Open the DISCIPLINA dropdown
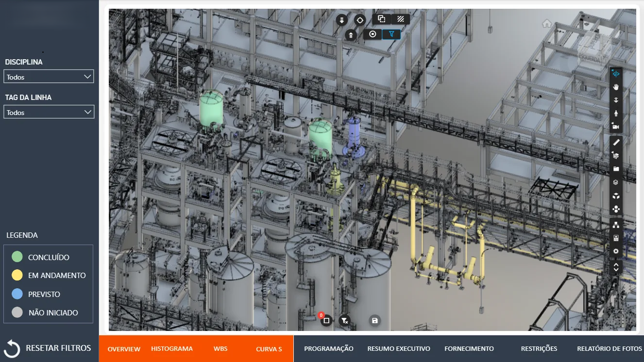644x362 pixels. [x=49, y=77]
